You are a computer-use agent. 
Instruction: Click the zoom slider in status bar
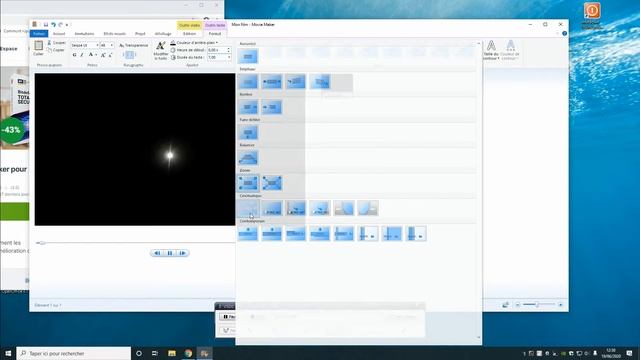point(537,304)
